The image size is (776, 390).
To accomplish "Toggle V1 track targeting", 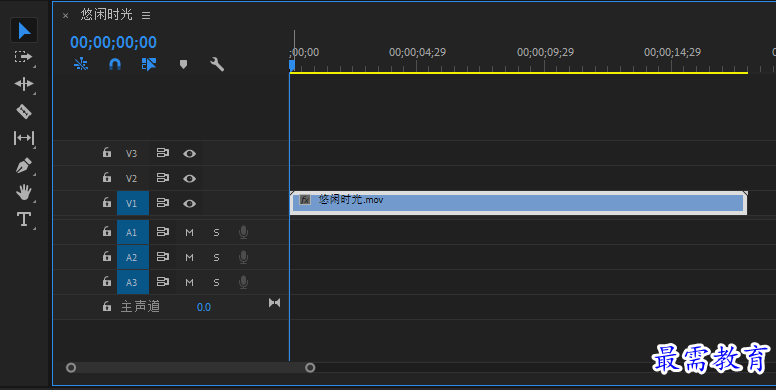I will point(133,203).
